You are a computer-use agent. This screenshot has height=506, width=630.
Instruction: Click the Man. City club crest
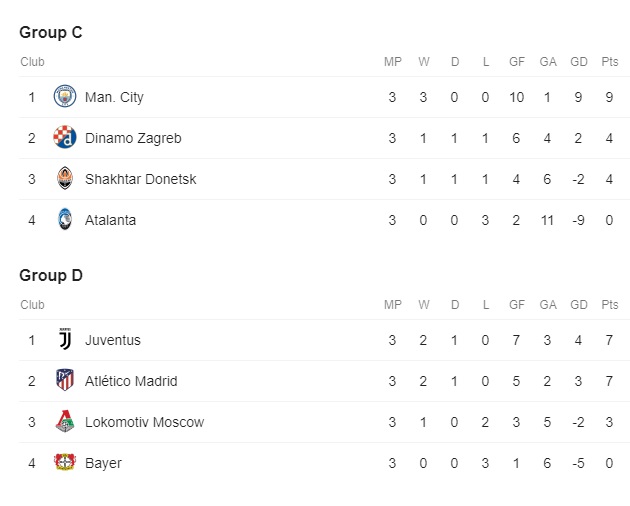click(65, 96)
